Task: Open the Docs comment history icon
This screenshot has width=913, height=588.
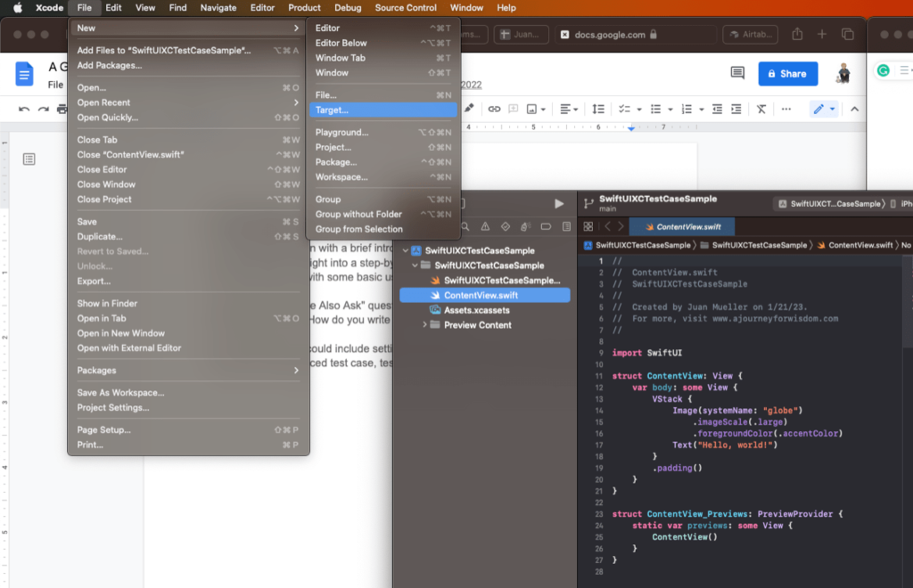Action: (x=737, y=73)
